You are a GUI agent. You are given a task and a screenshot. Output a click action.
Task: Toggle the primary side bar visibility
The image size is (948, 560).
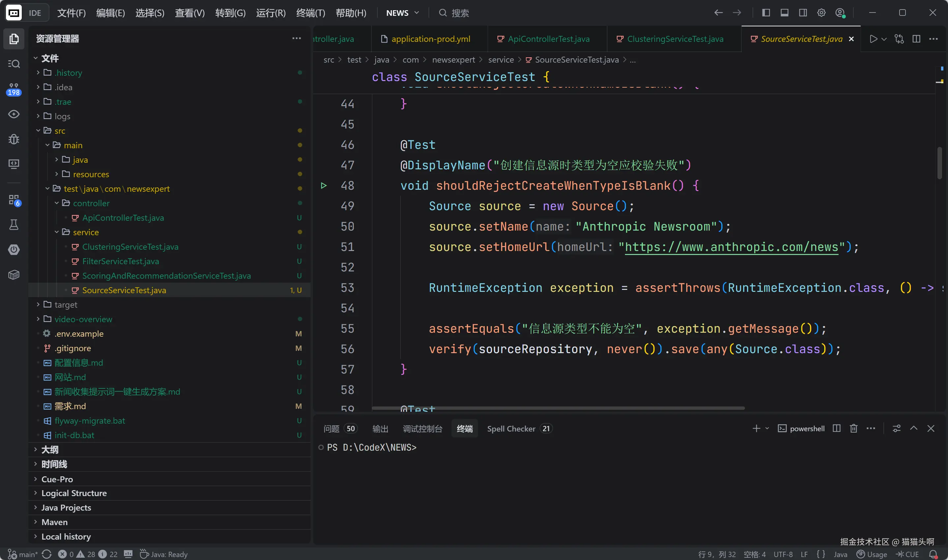click(x=766, y=13)
